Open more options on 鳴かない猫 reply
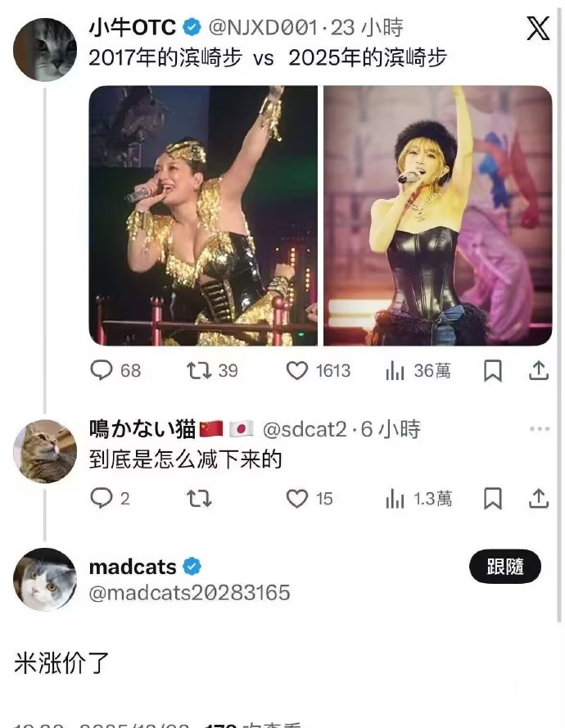The height and width of the screenshot is (728, 565). (540, 428)
